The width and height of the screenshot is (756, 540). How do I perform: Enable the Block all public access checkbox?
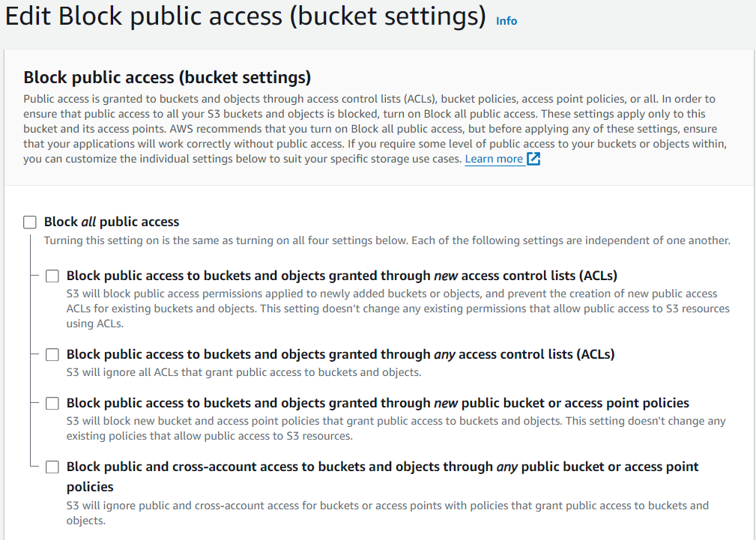[x=30, y=222]
